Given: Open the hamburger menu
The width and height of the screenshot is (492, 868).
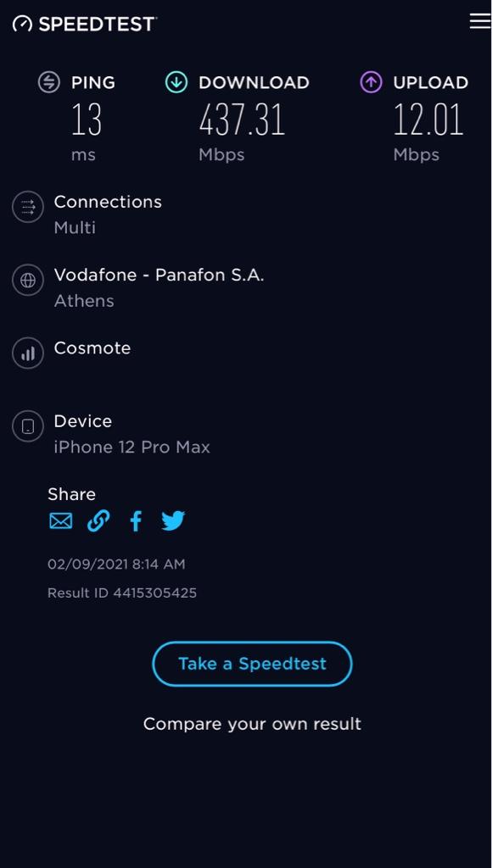Looking at the screenshot, I should click(x=480, y=21).
